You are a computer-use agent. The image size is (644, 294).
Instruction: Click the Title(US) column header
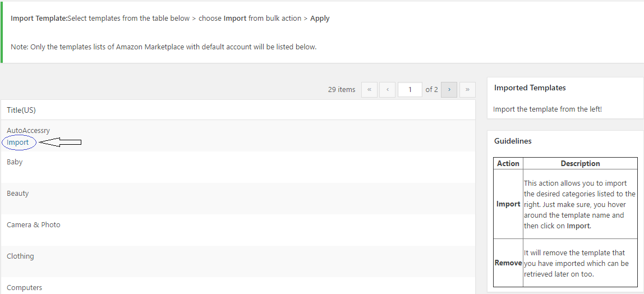point(22,110)
